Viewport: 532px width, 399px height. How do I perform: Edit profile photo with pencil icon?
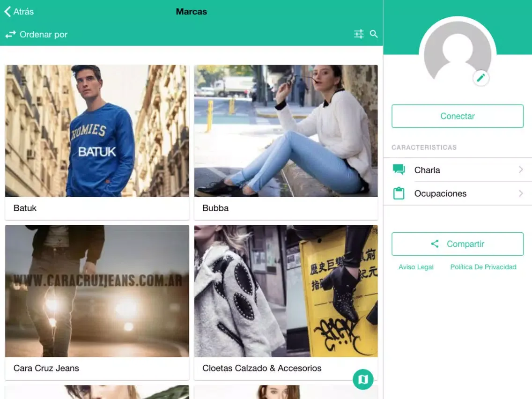pyautogui.click(x=481, y=78)
